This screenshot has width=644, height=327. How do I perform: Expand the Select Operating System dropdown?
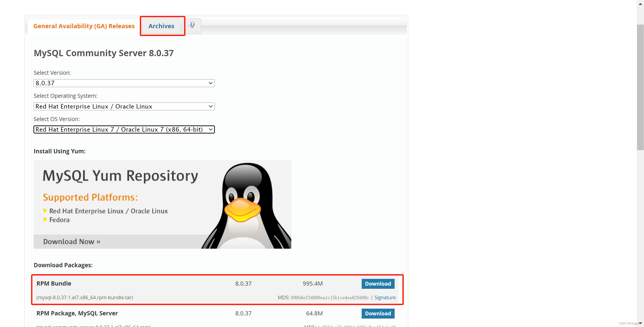pyautogui.click(x=124, y=106)
